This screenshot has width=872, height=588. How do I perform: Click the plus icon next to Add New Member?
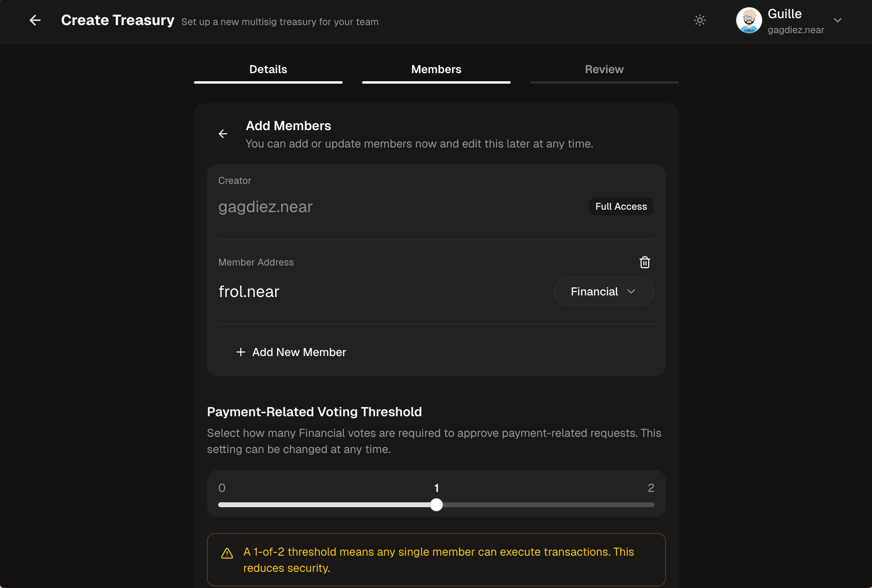(x=241, y=352)
